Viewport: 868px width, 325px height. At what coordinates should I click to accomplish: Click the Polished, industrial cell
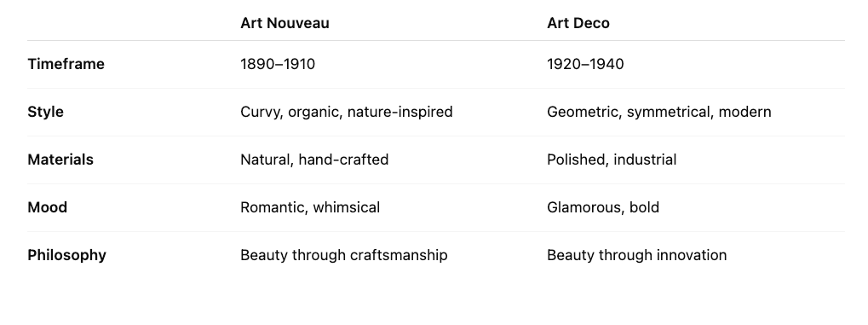612,160
